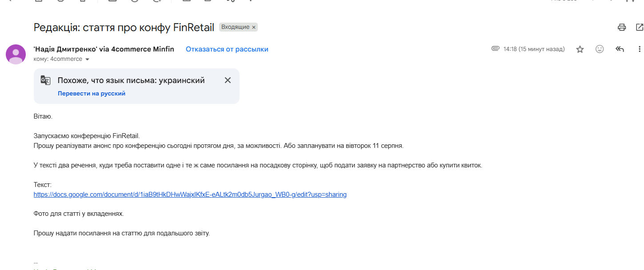The width and height of the screenshot is (644, 270).
Task: Print this email using the printer icon
Action: pyautogui.click(x=622, y=27)
